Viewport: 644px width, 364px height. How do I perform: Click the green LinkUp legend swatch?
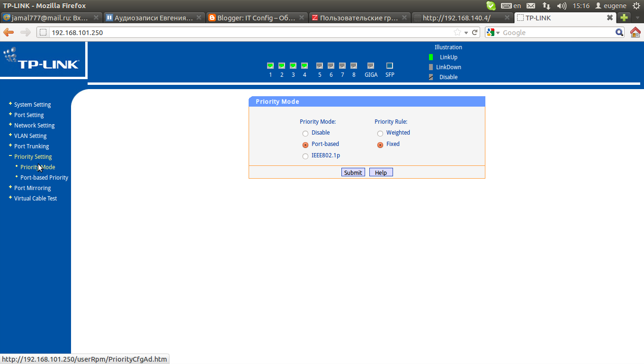click(x=431, y=57)
